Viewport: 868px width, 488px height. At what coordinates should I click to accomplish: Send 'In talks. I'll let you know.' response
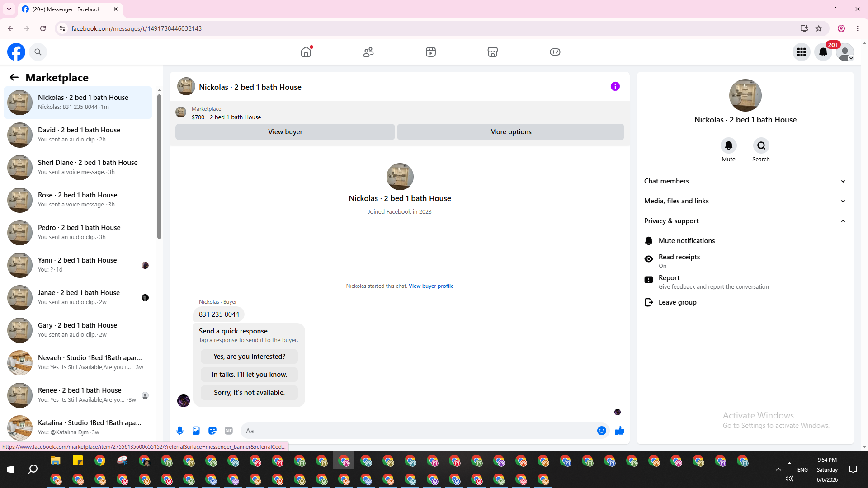pyautogui.click(x=250, y=375)
